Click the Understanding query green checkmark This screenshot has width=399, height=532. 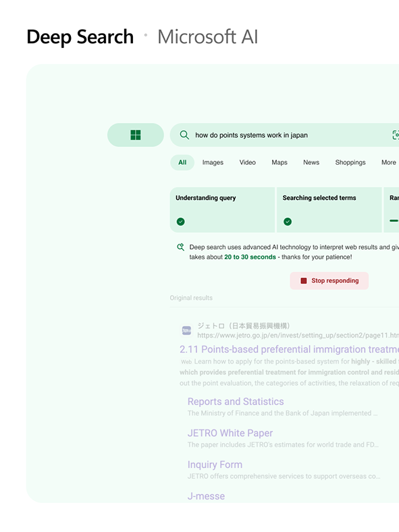point(180,221)
